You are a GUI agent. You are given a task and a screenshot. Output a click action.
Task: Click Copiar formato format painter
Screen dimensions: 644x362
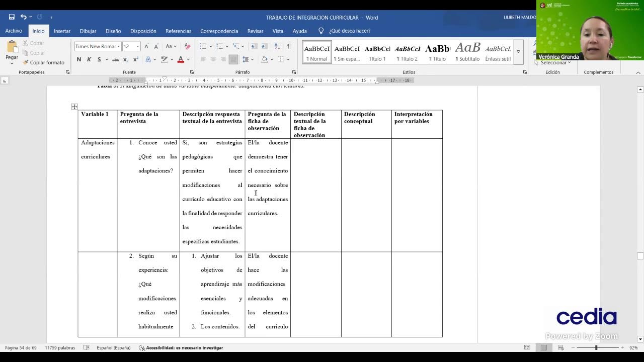coord(44,62)
